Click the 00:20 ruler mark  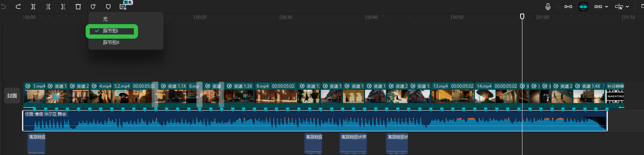tap(201, 17)
